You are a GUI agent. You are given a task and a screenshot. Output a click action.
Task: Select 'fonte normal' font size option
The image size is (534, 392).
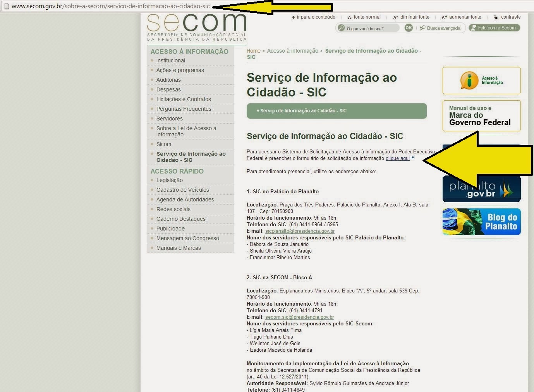pos(364,17)
